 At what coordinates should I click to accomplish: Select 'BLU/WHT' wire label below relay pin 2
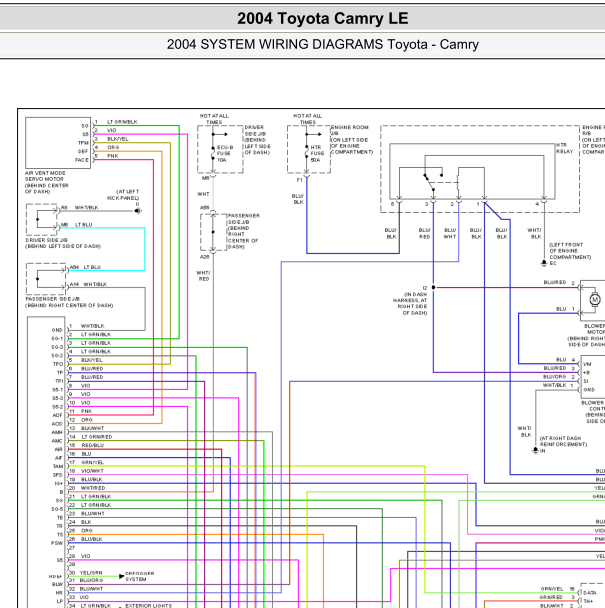click(x=450, y=233)
